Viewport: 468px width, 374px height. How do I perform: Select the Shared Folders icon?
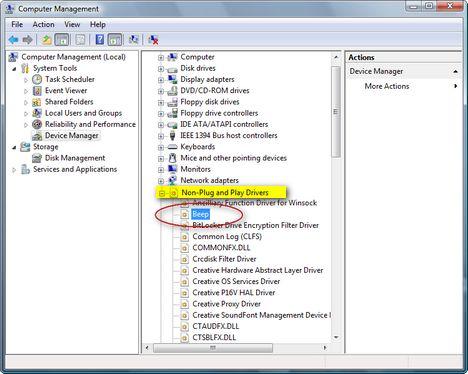(x=37, y=102)
